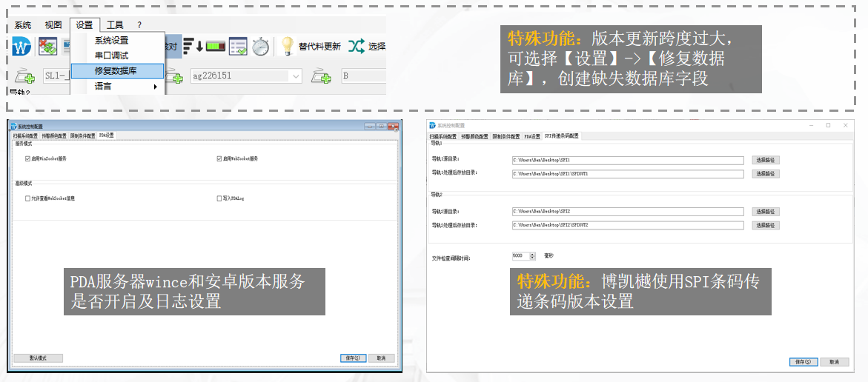The height and width of the screenshot is (382, 868).
Task: Click 选择路径 button for 导轨1源目录
Action: click(766, 160)
